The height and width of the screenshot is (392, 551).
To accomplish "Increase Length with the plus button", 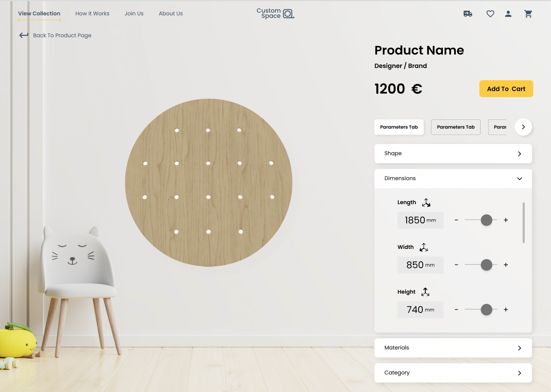I will coord(506,220).
